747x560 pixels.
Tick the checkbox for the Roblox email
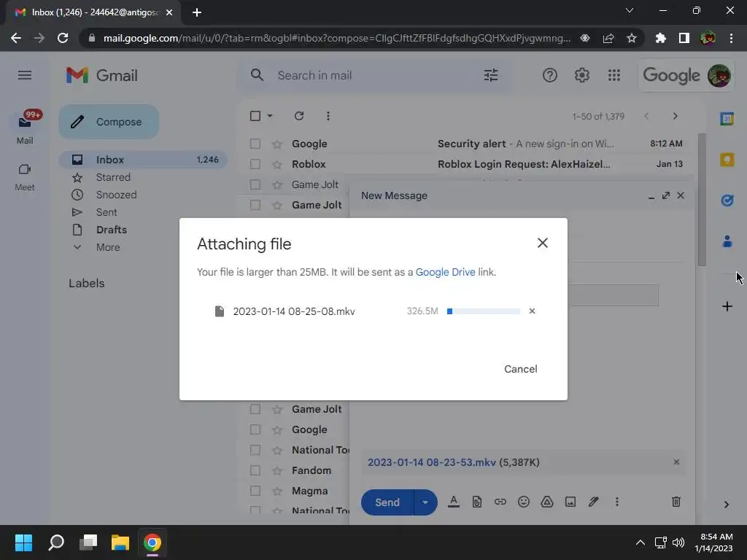tap(255, 164)
